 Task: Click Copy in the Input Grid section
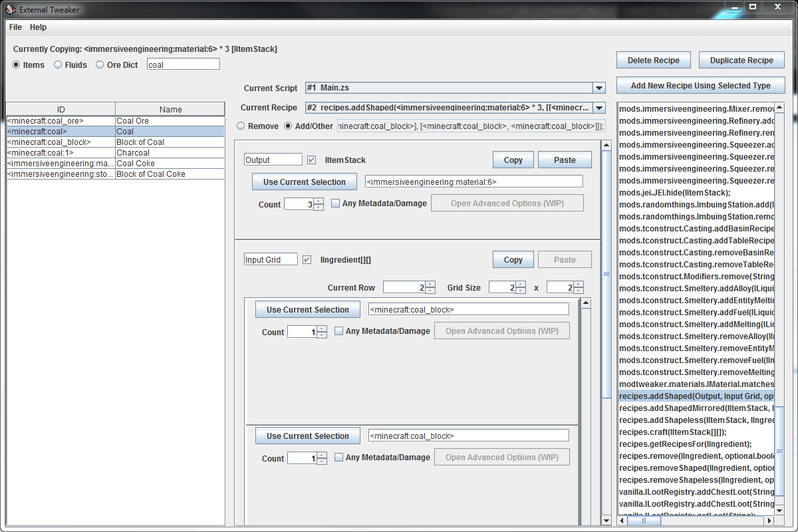tap(513, 259)
